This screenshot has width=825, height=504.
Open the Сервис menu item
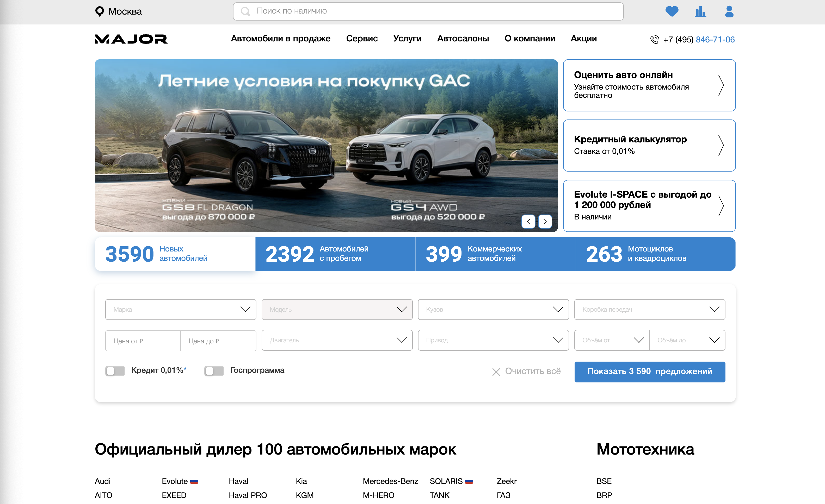[x=362, y=39]
